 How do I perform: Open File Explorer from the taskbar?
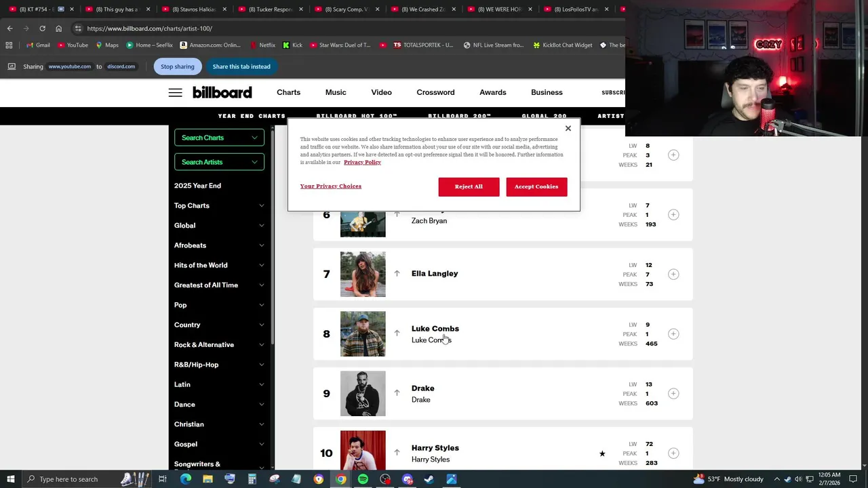tap(208, 479)
